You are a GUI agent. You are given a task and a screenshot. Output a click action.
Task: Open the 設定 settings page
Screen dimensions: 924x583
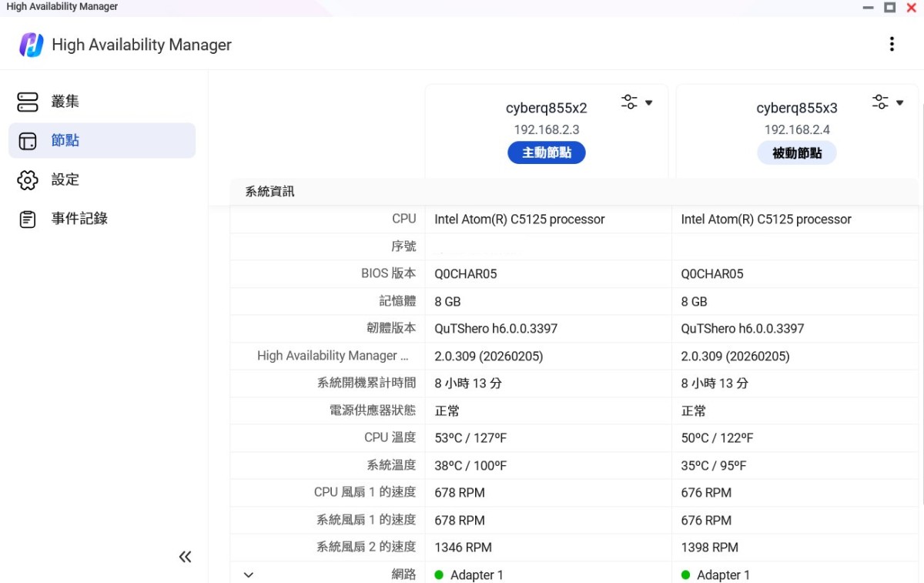(x=65, y=180)
